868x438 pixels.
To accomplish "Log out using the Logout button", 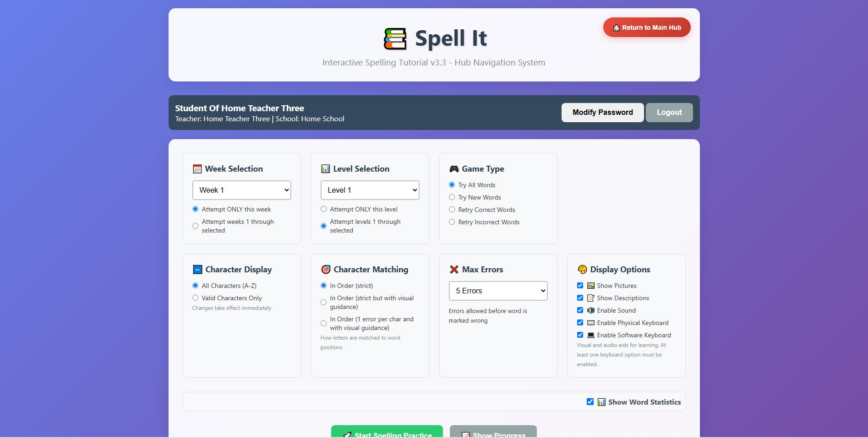I will [669, 113].
